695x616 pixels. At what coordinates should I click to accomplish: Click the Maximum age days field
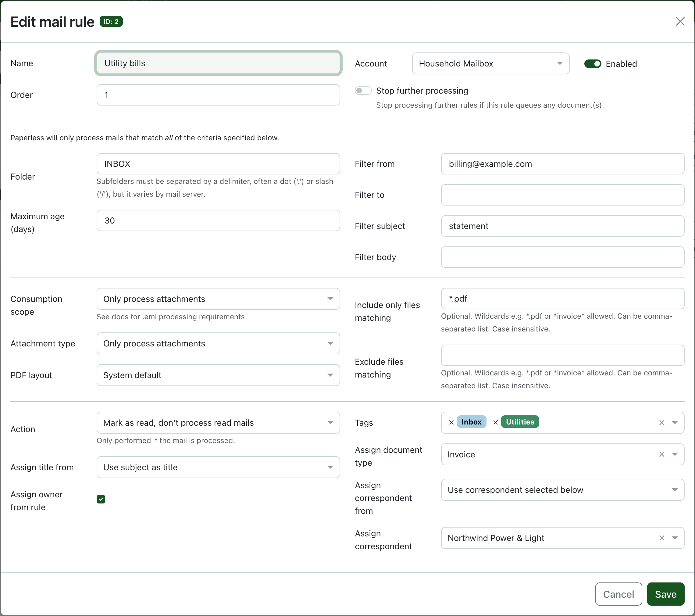click(x=218, y=220)
